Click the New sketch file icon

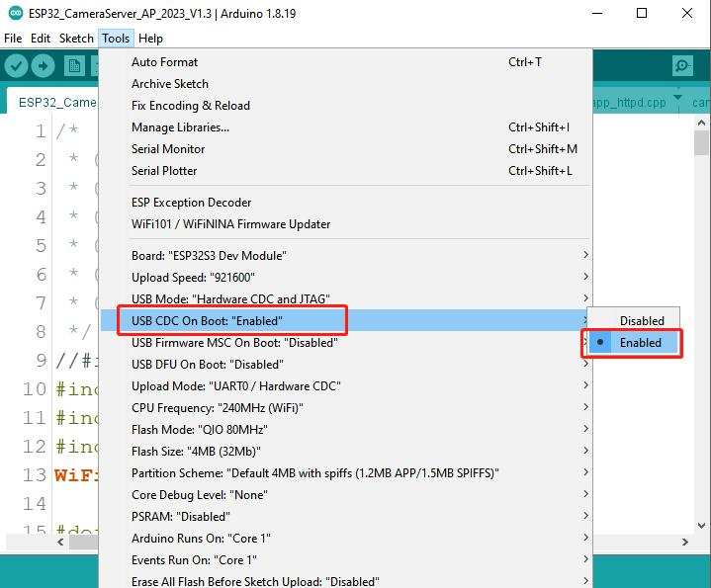[74, 66]
